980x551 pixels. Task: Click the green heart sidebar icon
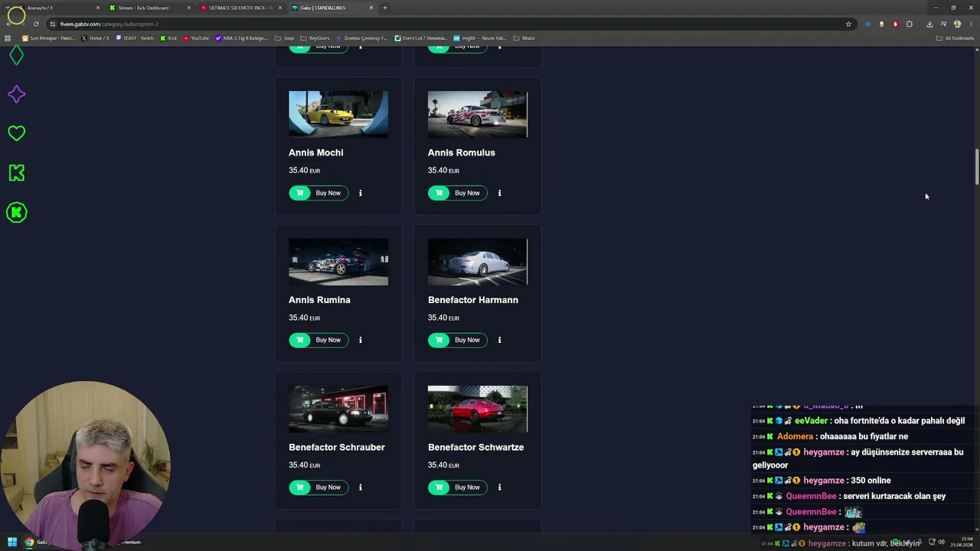pos(16,133)
